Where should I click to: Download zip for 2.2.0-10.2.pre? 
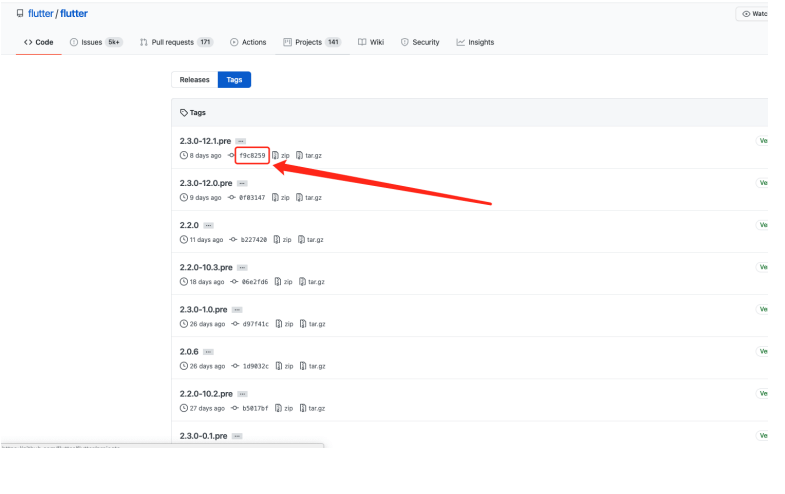pos(284,408)
